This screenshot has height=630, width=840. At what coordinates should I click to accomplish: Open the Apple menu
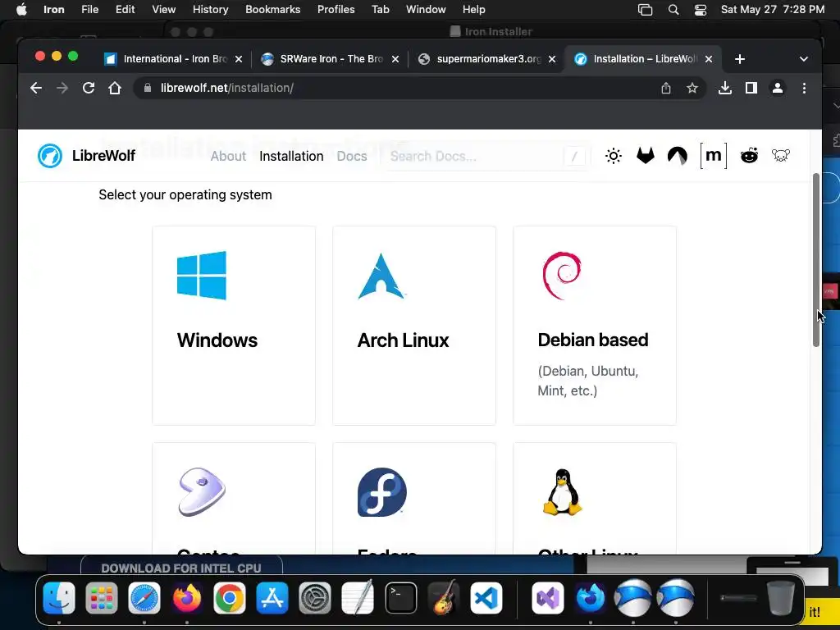coord(21,9)
